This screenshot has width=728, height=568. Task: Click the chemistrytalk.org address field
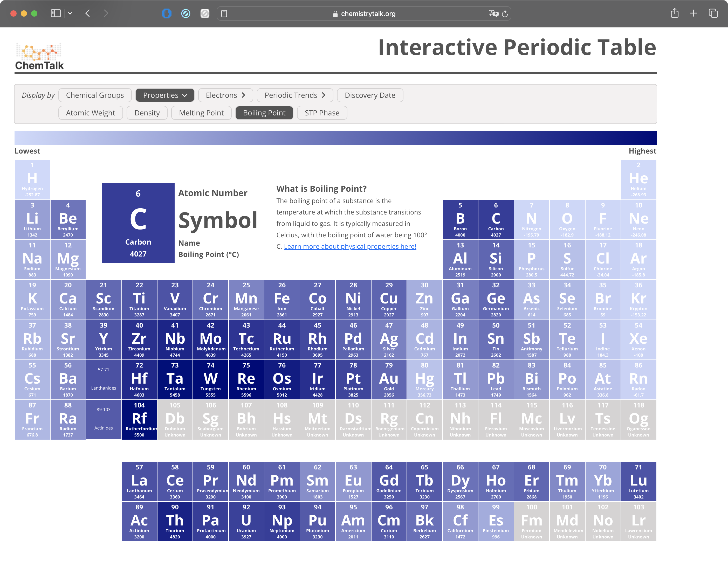[x=364, y=13]
